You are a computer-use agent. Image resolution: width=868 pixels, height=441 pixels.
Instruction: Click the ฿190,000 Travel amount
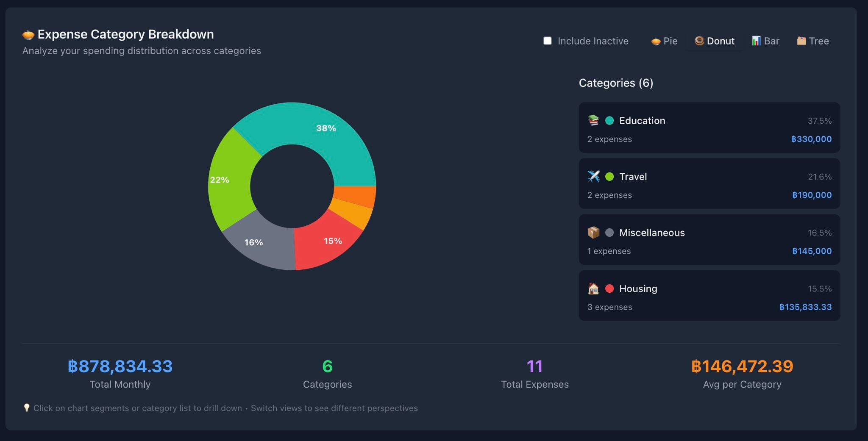click(x=812, y=195)
